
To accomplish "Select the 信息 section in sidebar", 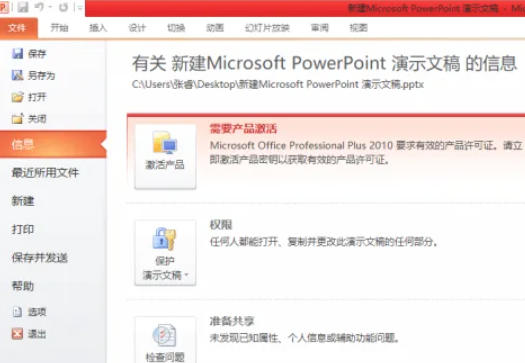I will point(53,144).
